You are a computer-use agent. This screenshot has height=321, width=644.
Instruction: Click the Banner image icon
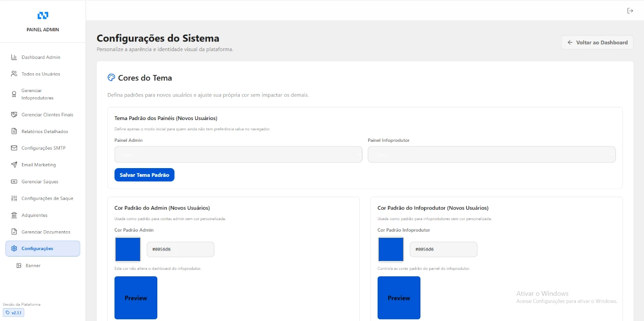19,266
